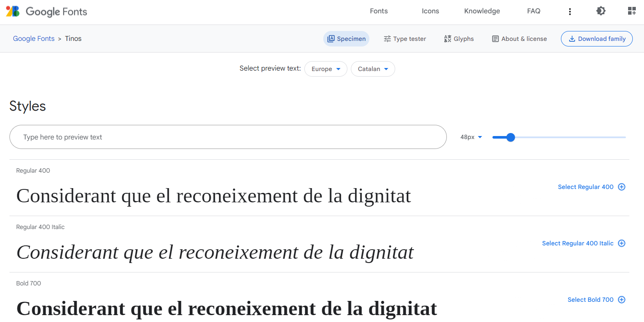Follow the Google Fonts breadcrumb link

34,38
